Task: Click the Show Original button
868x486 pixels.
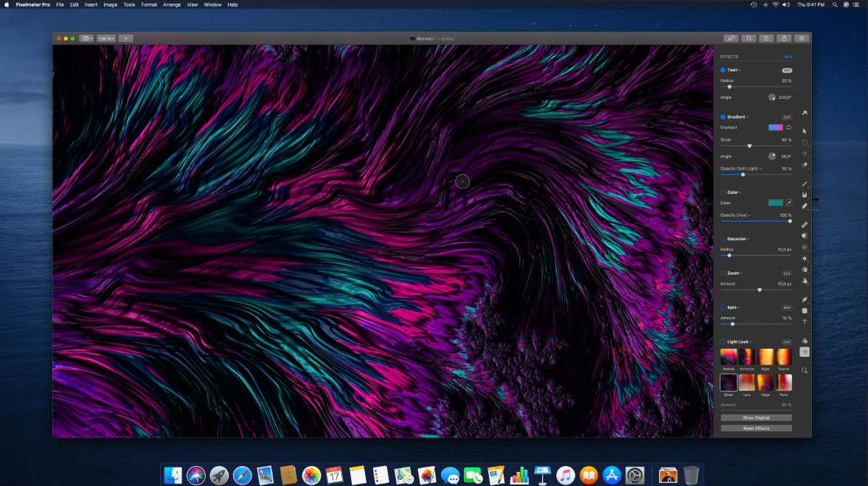Action: (756, 417)
